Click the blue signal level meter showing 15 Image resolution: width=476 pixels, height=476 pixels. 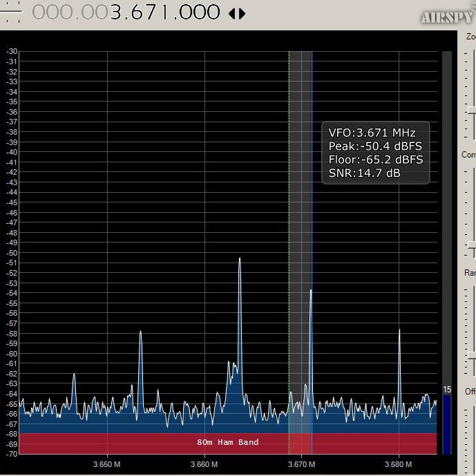(447, 424)
